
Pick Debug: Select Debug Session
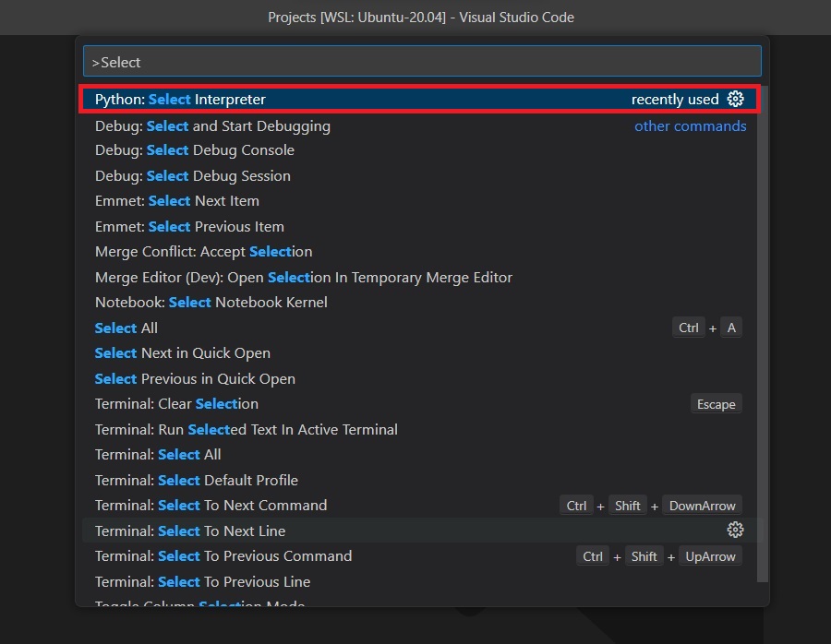(x=420, y=176)
